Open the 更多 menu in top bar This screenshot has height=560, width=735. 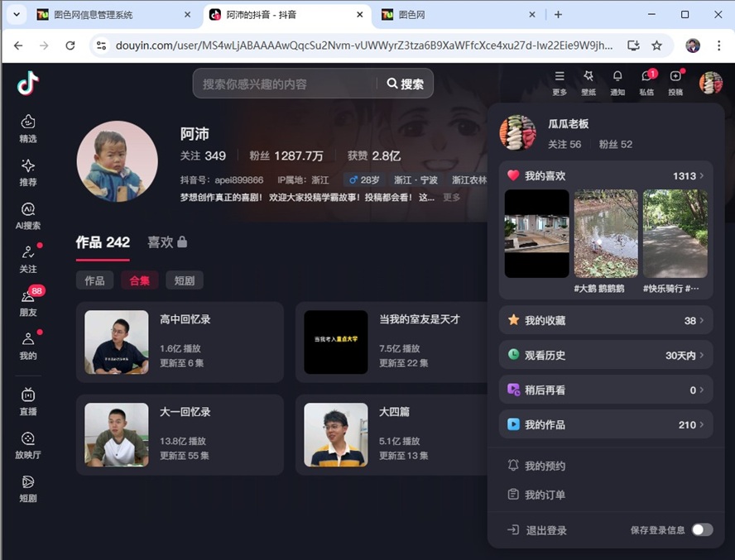(x=560, y=82)
